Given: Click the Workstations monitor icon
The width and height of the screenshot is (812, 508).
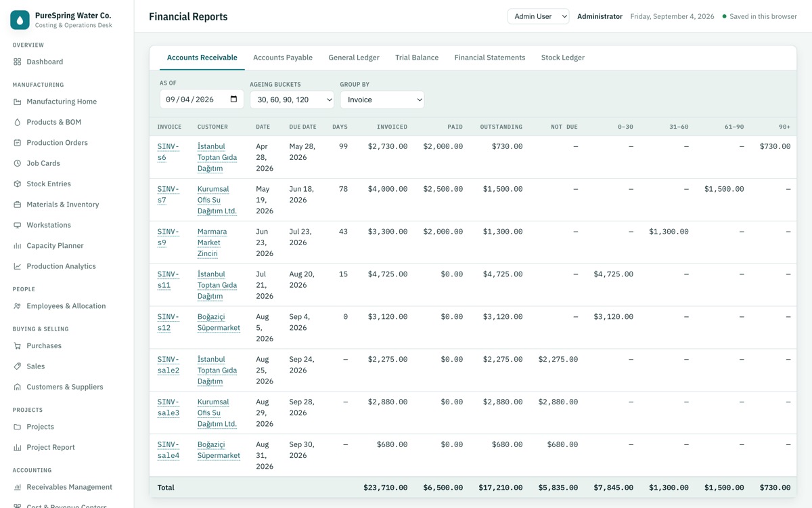Looking at the screenshot, I should (18, 225).
